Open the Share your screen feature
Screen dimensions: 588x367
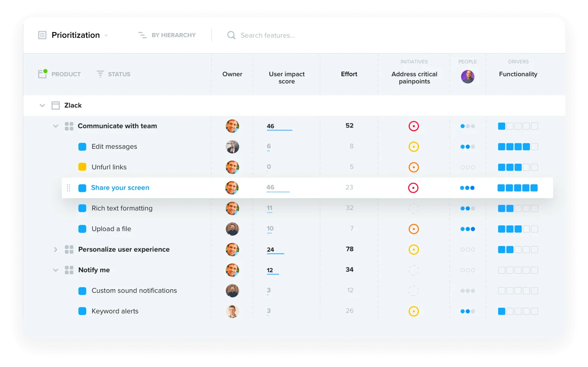click(120, 188)
